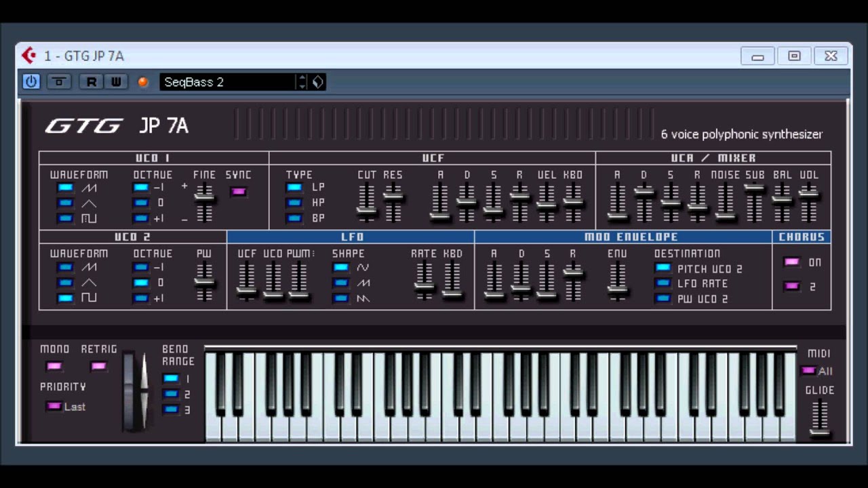The width and height of the screenshot is (868, 488).
Task: Set VCO 1 octave to +1
Action: tap(140, 218)
